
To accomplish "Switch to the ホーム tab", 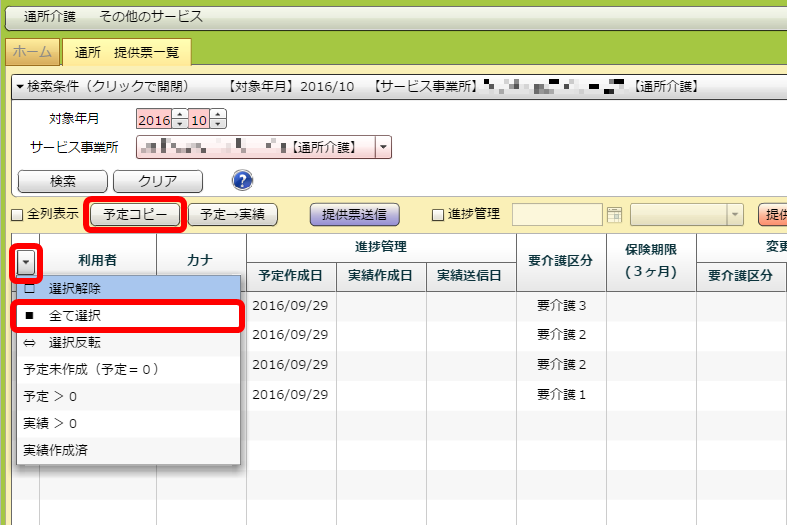I will (32, 51).
